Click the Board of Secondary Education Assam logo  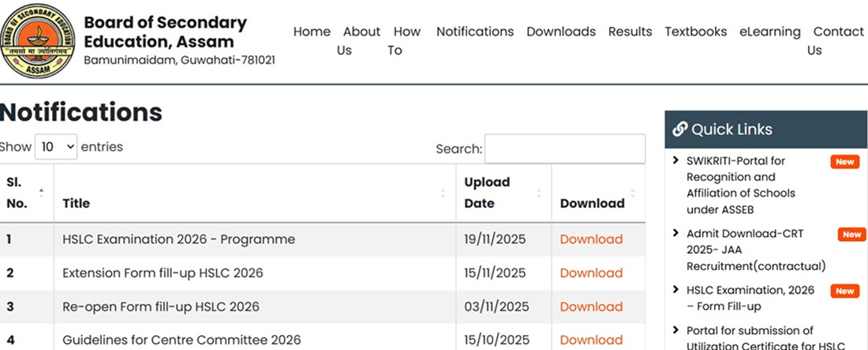pyautogui.click(x=38, y=41)
